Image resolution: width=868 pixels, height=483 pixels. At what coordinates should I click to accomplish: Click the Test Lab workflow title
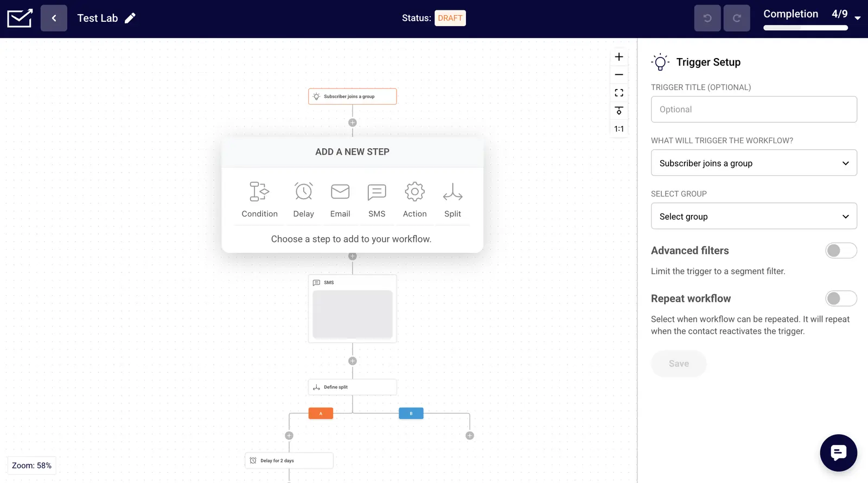[98, 18]
